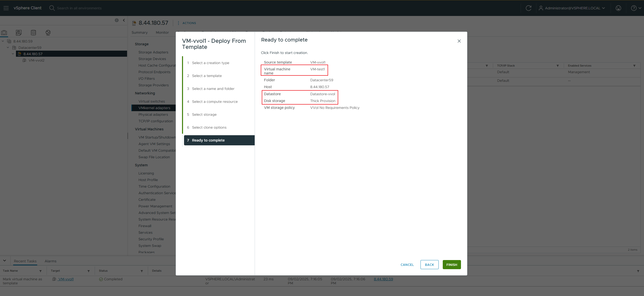The height and width of the screenshot is (296, 644).
Task: Open the Monitor tab
Action: pos(162,32)
